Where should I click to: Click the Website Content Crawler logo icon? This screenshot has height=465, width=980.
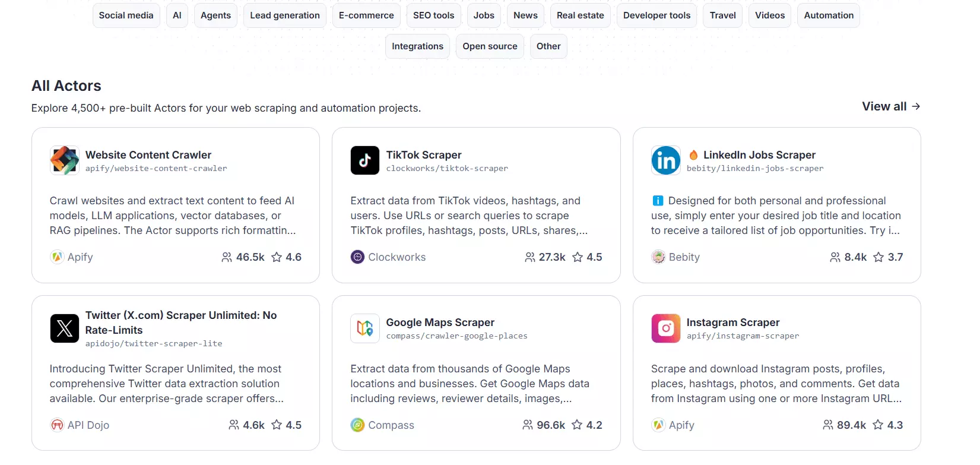tap(65, 160)
